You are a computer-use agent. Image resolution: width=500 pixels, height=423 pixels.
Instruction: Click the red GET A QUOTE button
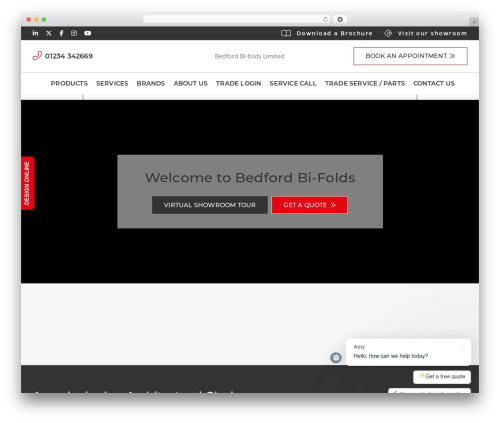(x=309, y=205)
